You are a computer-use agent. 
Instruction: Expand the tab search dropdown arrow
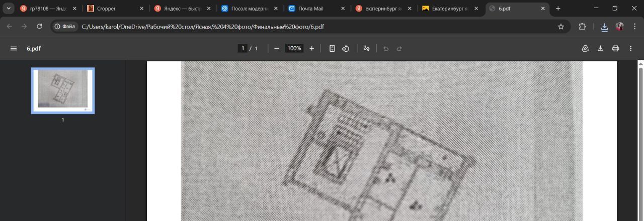coord(9,9)
